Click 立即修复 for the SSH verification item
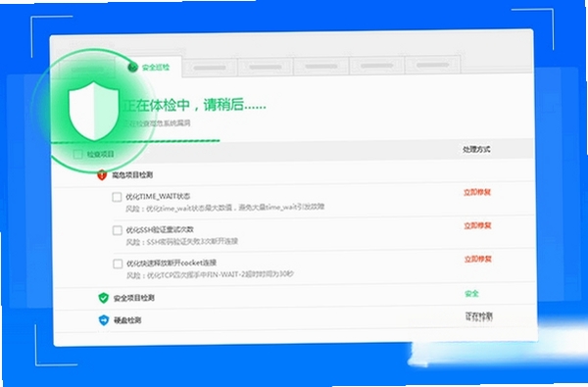Viewport: 588px width, 387px height. (477, 225)
